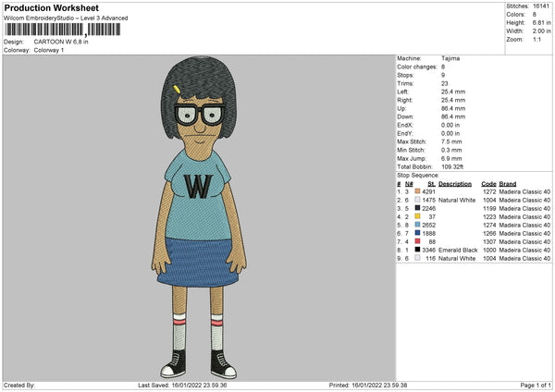
Task: Click the Natural White swatch in row 9
Action: click(417, 258)
